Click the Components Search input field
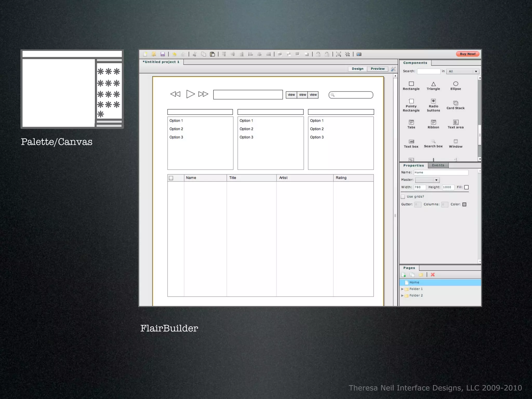The image size is (532, 399). click(428, 71)
